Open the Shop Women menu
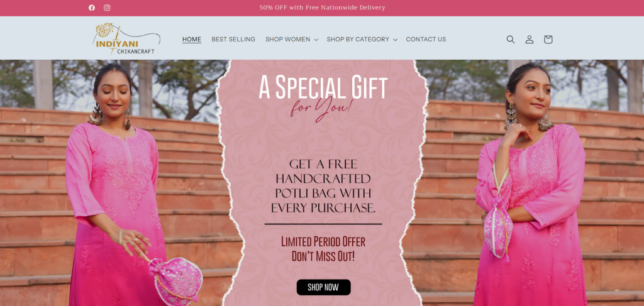Image resolution: width=644 pixels, height=306 pixels. point(287,40)
